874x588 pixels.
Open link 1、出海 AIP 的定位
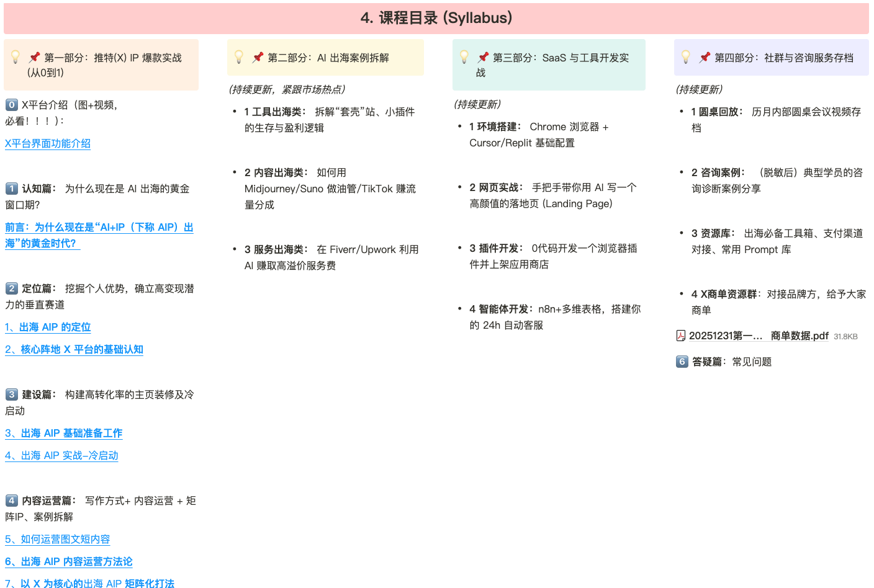(x=48, y=327)
